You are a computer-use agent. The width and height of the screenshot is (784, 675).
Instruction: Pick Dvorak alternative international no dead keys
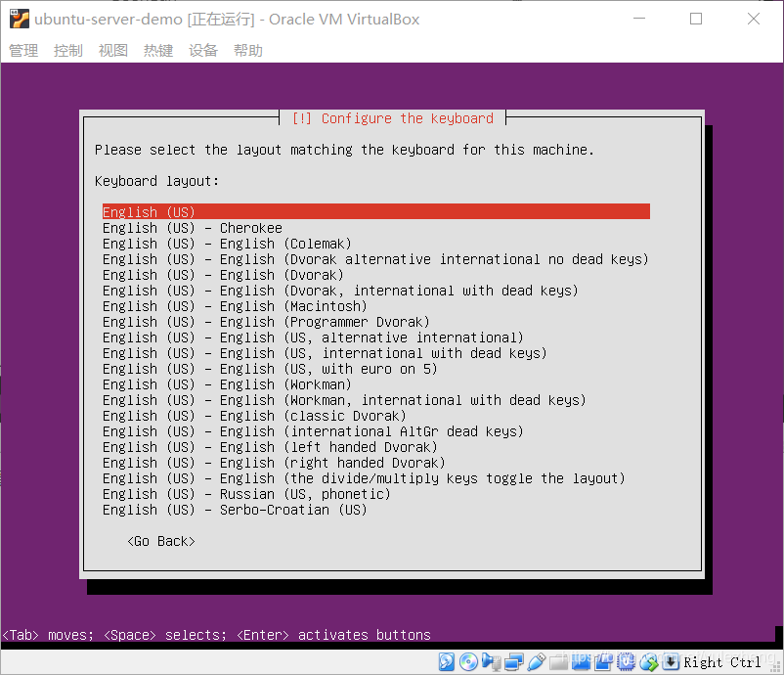[376, 259]
